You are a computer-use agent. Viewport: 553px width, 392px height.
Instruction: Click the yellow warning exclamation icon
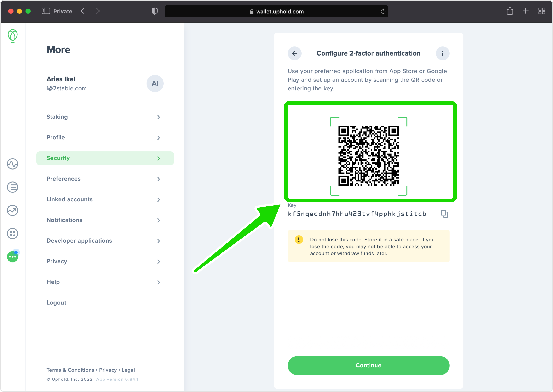299,240
